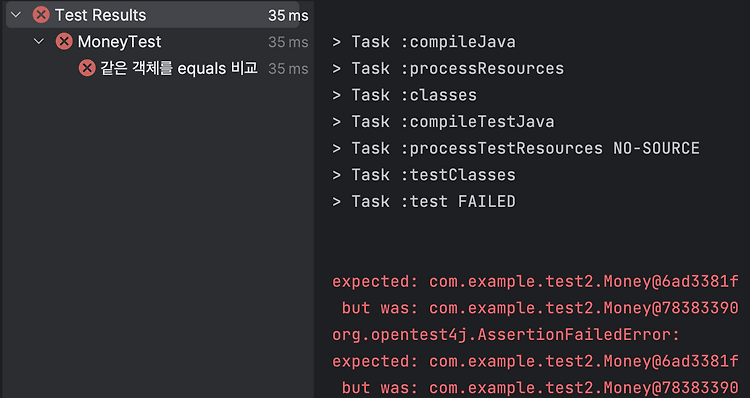
Task: Click the Task :processResources line
Action: (x=448, y=68)
